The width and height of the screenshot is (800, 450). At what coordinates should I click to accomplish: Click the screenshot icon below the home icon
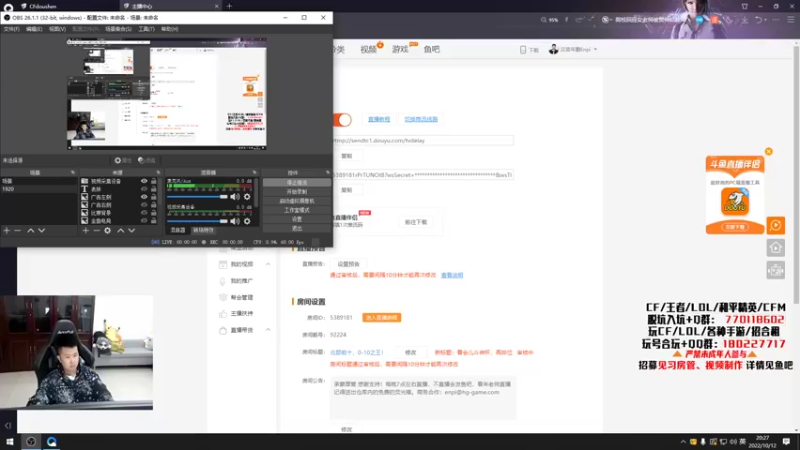tap(776, 270)
